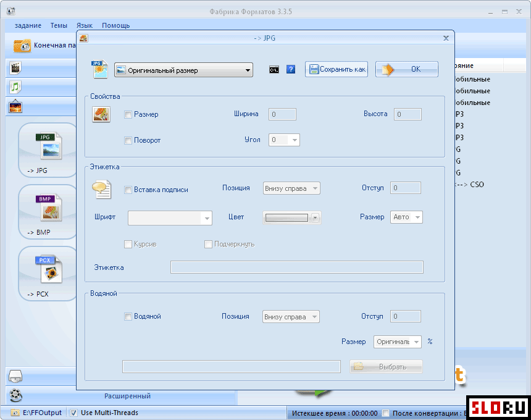Toggle the Подчеркнуть checkbox
The image size is (531, 420).
pyautogui.click(x=208, y=244)
